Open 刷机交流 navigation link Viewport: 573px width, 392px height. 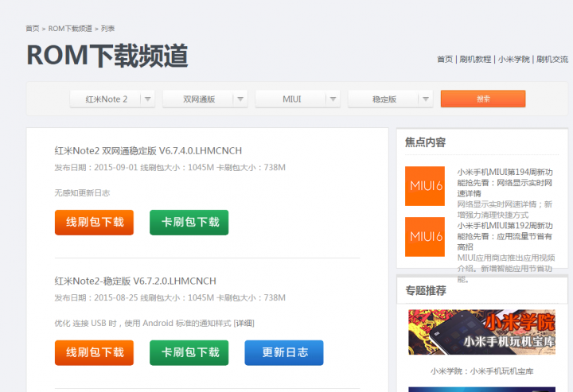[552, 59]
